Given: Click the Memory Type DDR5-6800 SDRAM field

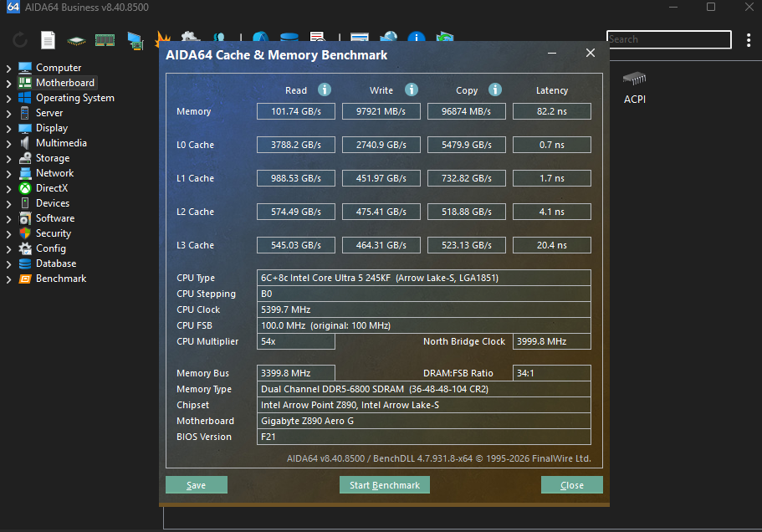Looking at the screenshot, I should pos(424,389).
